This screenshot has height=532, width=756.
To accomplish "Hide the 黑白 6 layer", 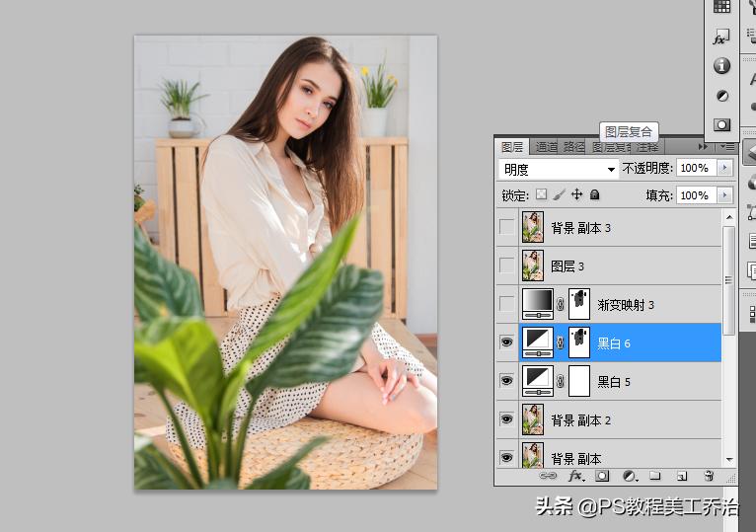I will 506,342.
